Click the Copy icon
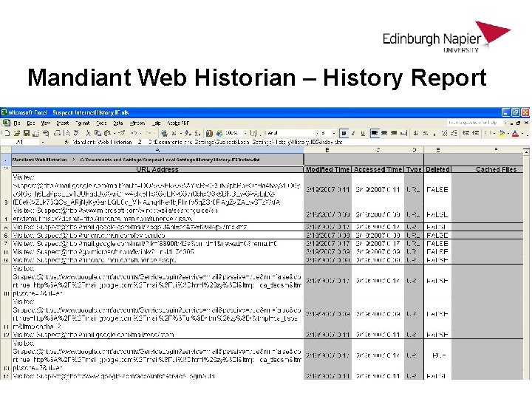The height and width of the screenshot is (399, 532). pos(98,133)
